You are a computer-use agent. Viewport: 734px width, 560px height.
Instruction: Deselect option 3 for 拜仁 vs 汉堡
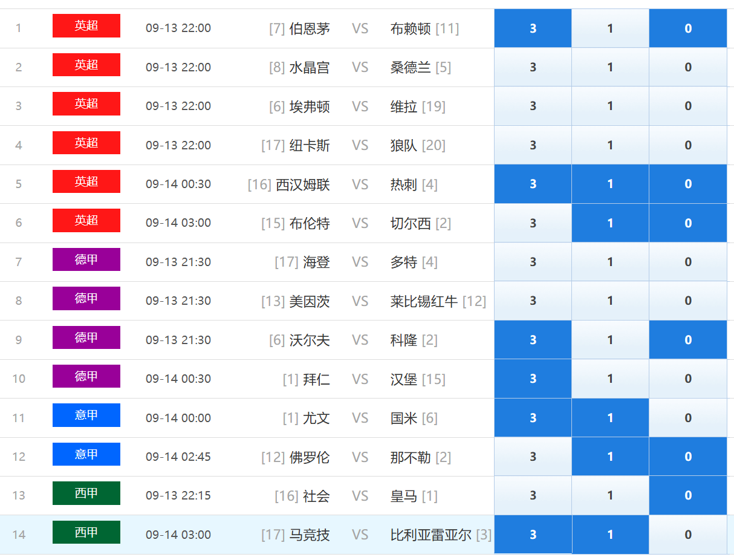[533, 379]
